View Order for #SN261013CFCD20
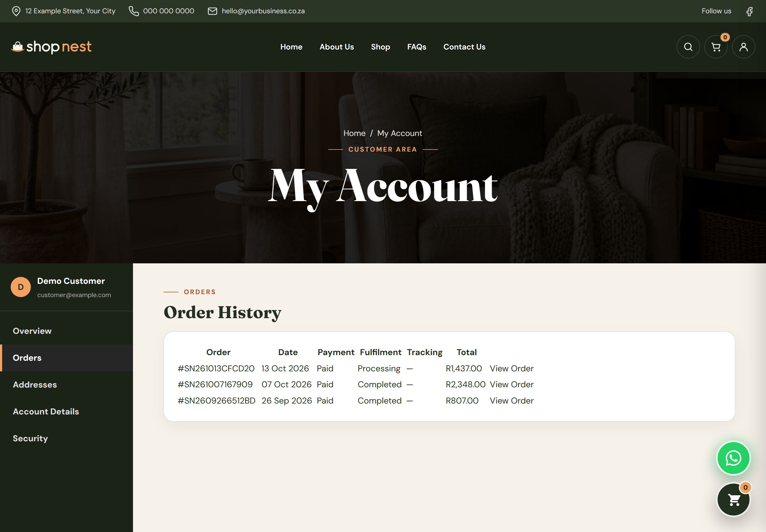This screenshot has height=532, width=766. click(x=512, y=369)
